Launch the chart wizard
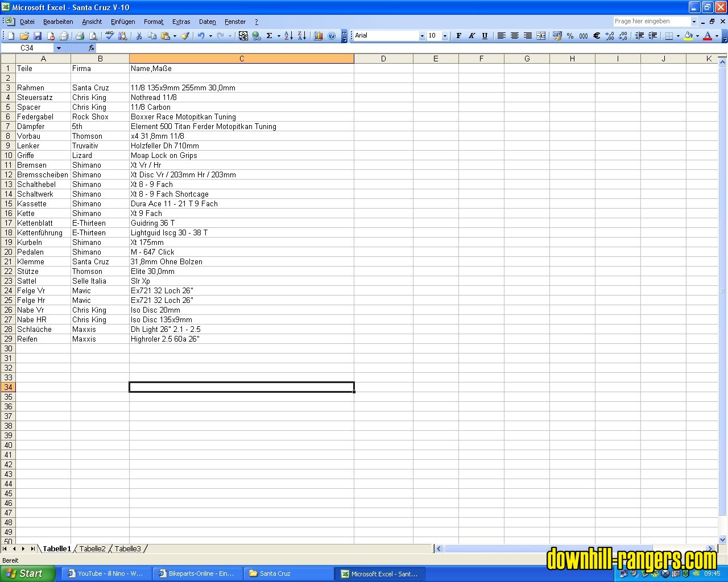This screenshot has width=728, height=582. [x=318, y=36]
